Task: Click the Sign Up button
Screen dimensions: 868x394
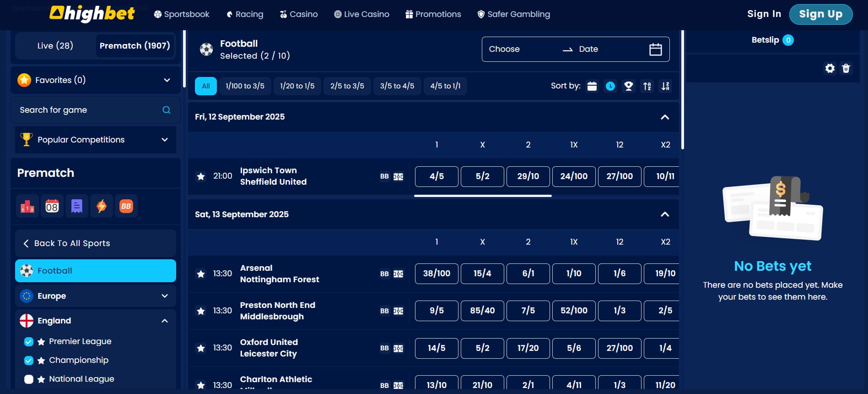Action: 821,14
